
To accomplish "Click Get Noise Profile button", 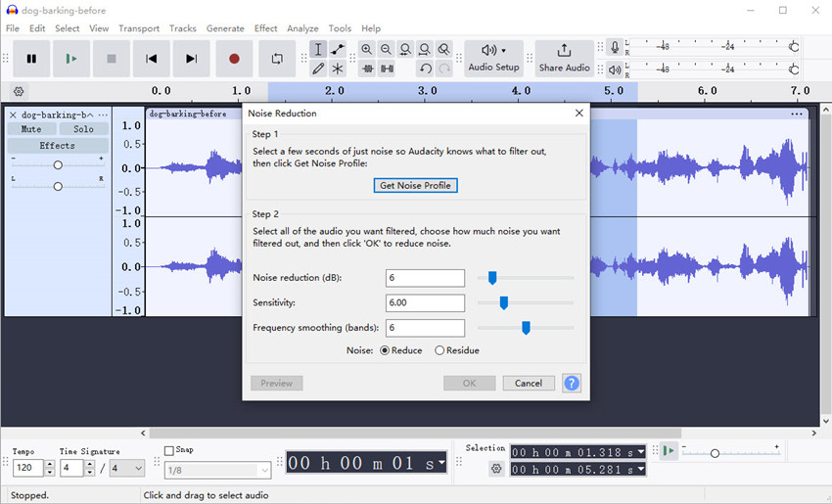I will coord(415,185).
